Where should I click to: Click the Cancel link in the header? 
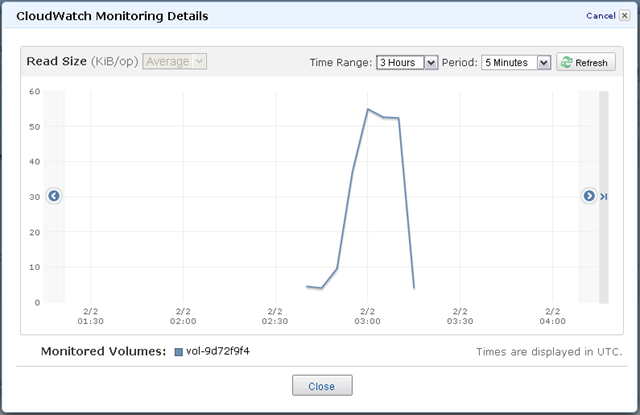point(600,16)
